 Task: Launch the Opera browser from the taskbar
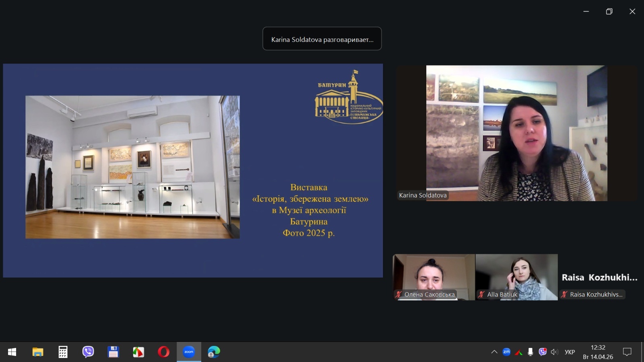pyautogui.click(x=163, y=352)
